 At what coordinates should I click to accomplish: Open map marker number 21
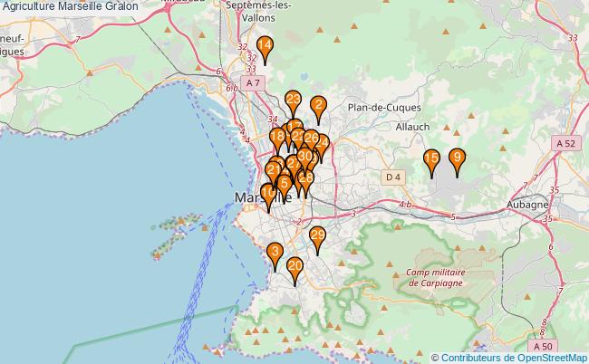[273, 170]
